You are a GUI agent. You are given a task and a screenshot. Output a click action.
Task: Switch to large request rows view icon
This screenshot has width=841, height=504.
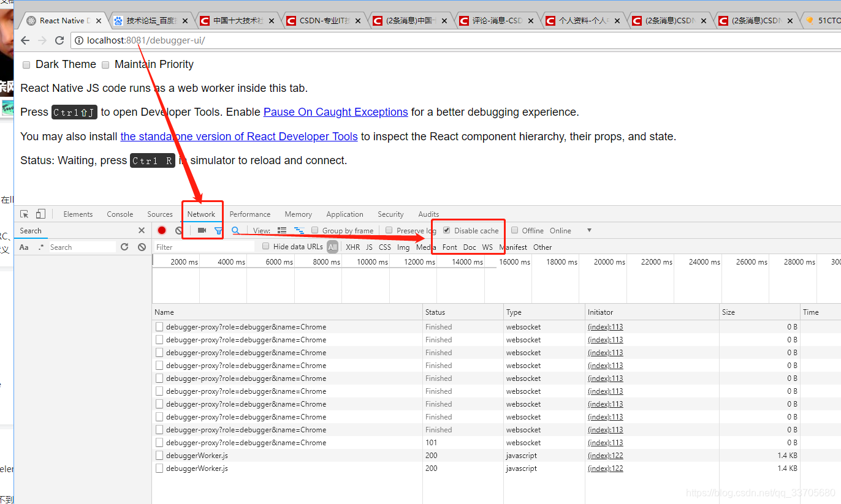(282, 231)
